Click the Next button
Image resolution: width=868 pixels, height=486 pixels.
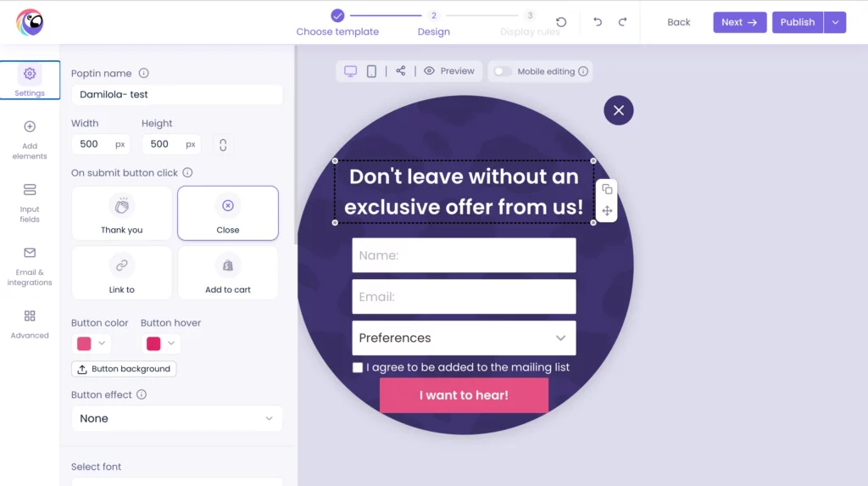click(739, 22)
